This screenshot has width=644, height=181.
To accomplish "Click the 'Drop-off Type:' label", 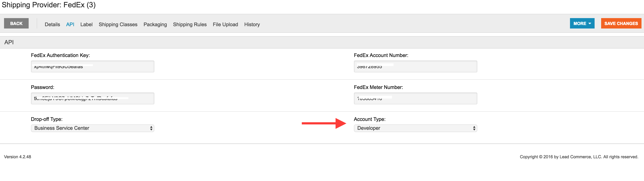I will [x=47, y=119].
